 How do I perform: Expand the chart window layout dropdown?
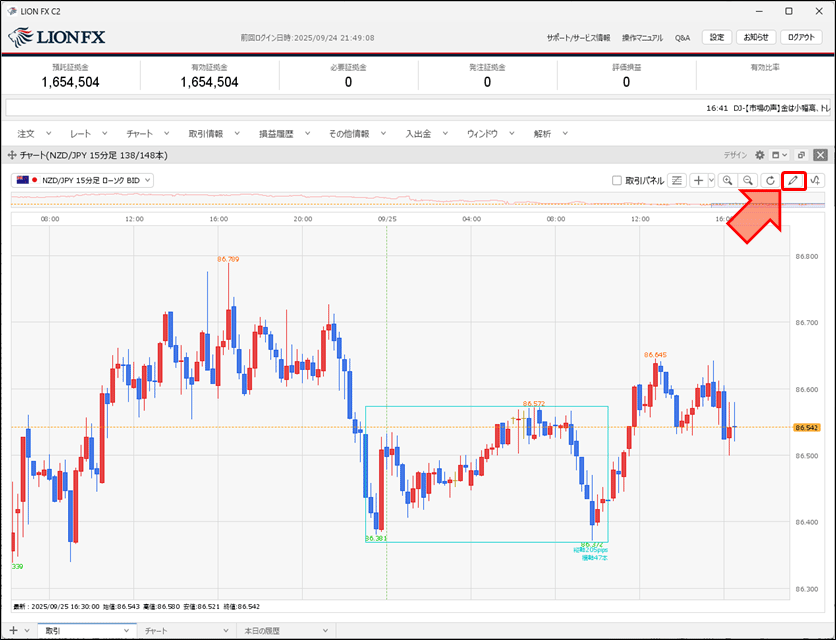tap(777, 156)
